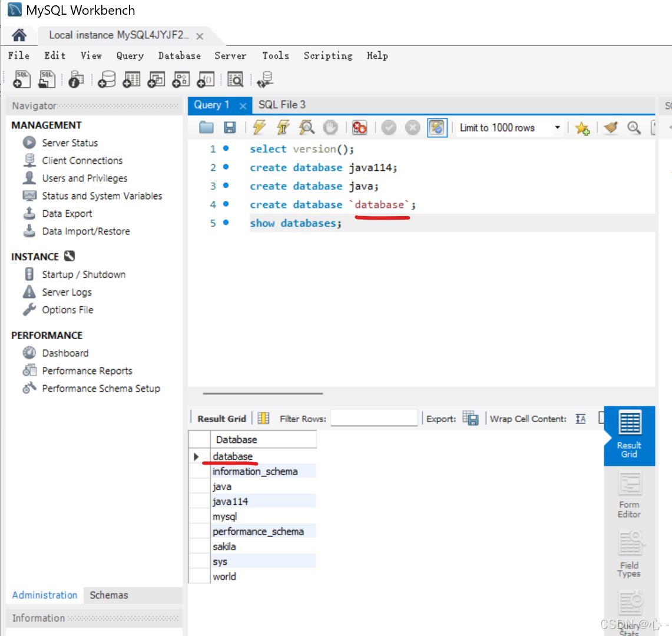Screen dimensions: 672x636
Task: Switch to the Schemas navigator tab
Action: point(109,595)
